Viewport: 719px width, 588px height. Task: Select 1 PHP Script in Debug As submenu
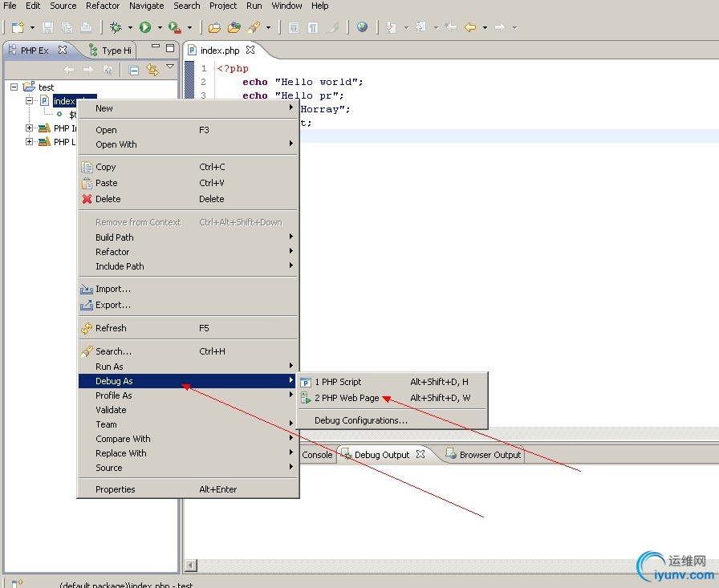click(x=392, y=382)
